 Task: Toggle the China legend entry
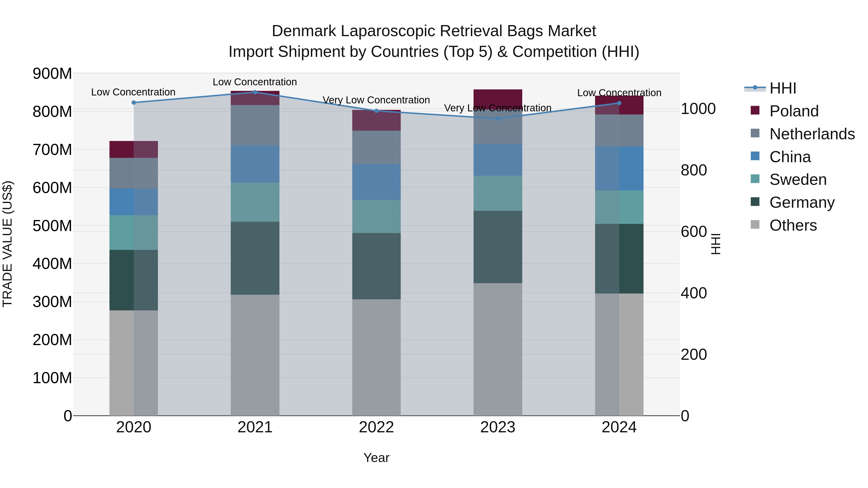click(780, 157)
